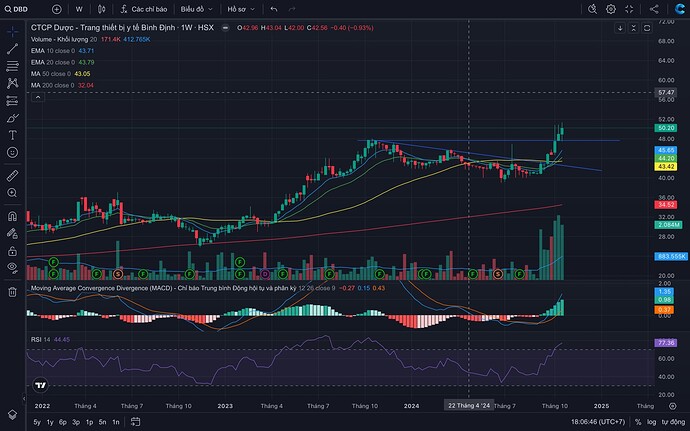690x431 pixels.
Task: Open the candlestick chart style selector
Action: click(x=102, y=8)
